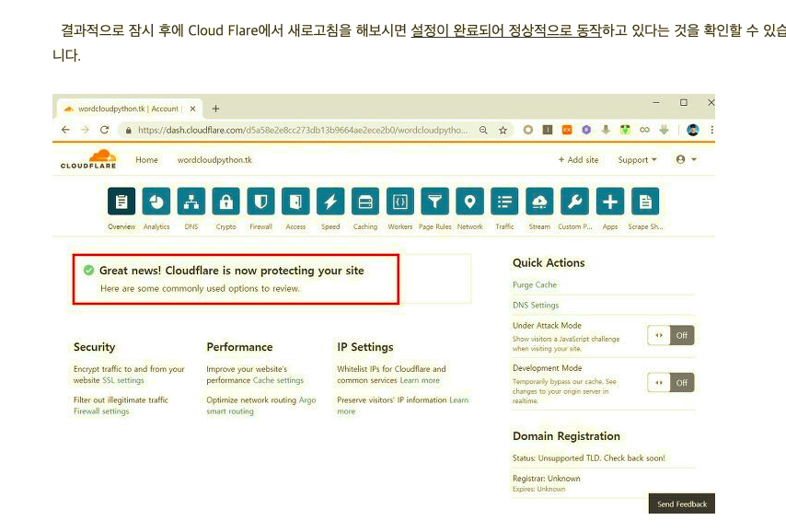Click Learn more for whitelisting IPs
Screen dimensions: 786x532
click(x=420, y=380)
